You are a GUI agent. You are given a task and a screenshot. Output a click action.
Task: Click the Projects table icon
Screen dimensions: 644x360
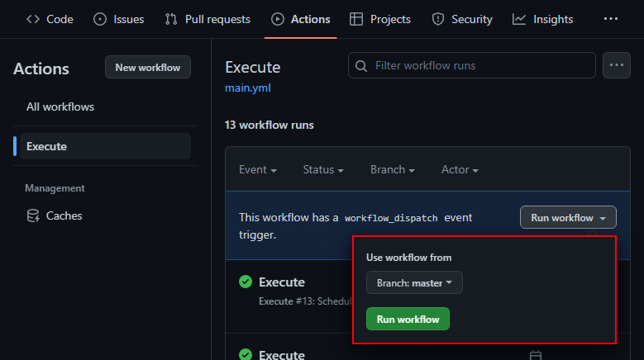click(x=356, y=19)
